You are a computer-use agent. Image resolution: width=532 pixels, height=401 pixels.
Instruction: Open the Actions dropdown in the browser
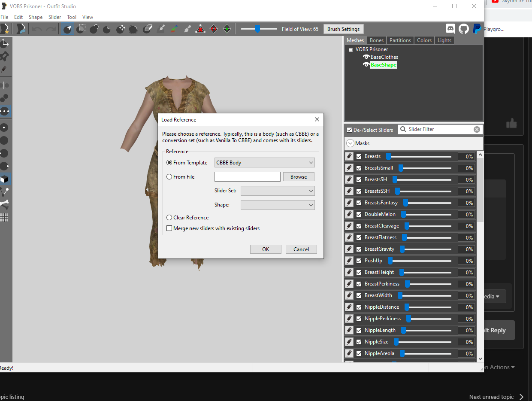click(499, 367)
